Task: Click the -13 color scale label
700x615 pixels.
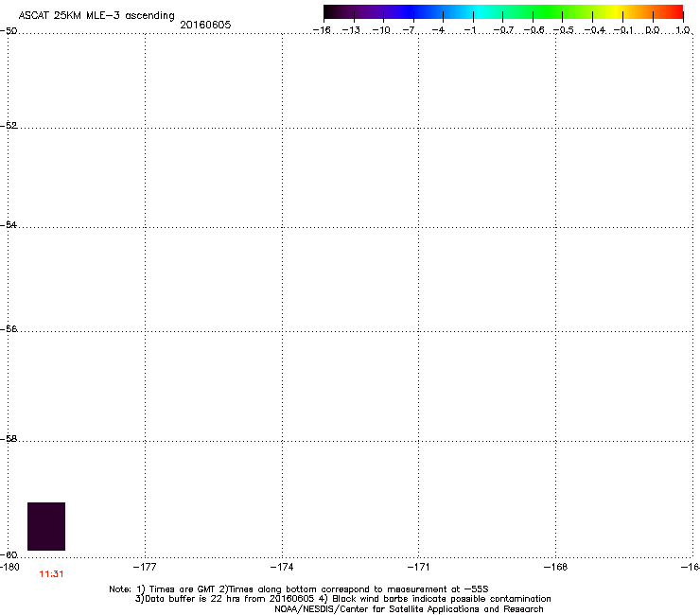Action: pos(351,30)
